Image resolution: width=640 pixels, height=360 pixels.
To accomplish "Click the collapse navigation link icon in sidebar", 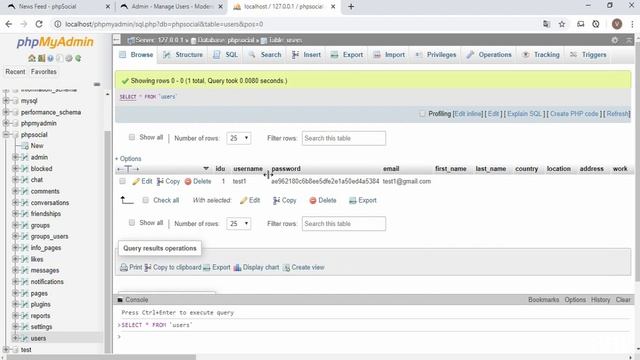I will click(x=97, y=84).
